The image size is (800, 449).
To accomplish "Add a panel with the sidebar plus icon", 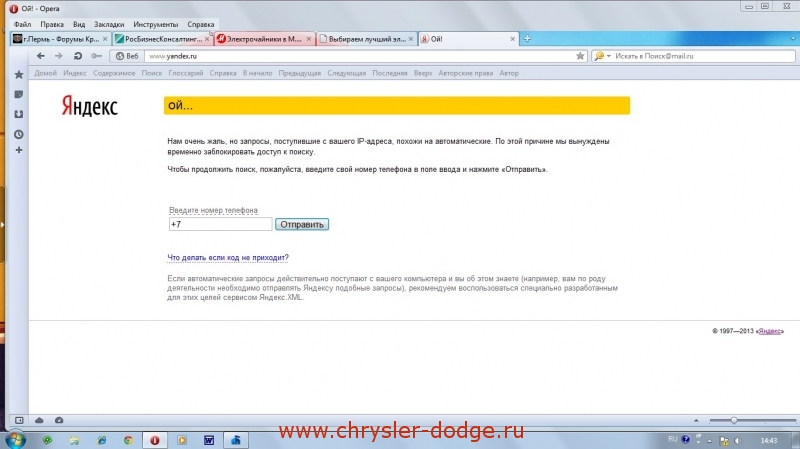I will click(19, 151).
